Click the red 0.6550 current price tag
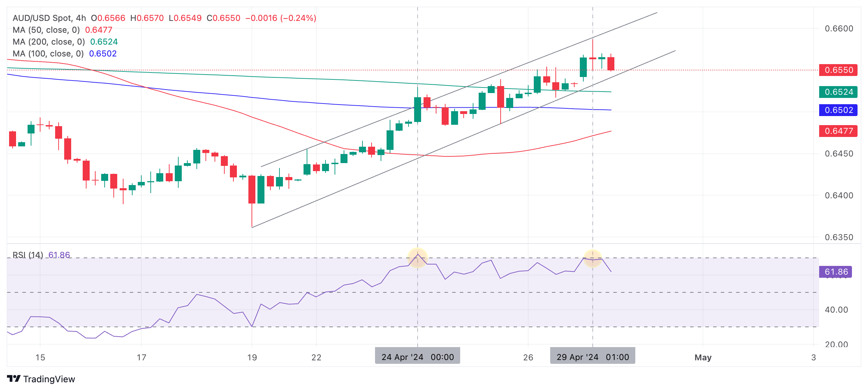 [838, 70]
